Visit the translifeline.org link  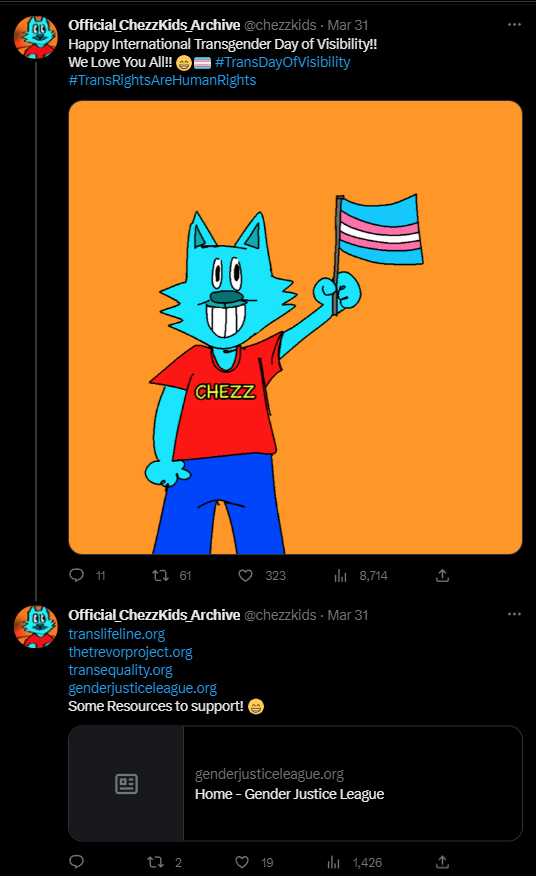point(117,634)
